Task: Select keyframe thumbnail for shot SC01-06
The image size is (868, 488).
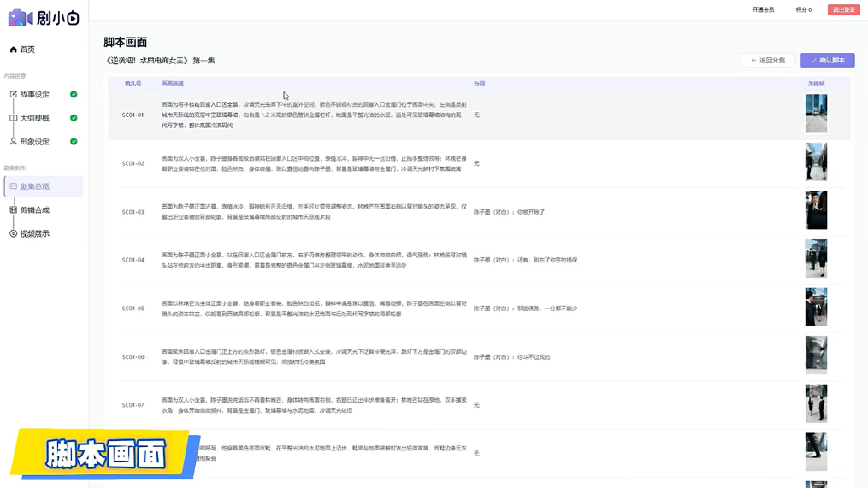Action: pos(816,356)
